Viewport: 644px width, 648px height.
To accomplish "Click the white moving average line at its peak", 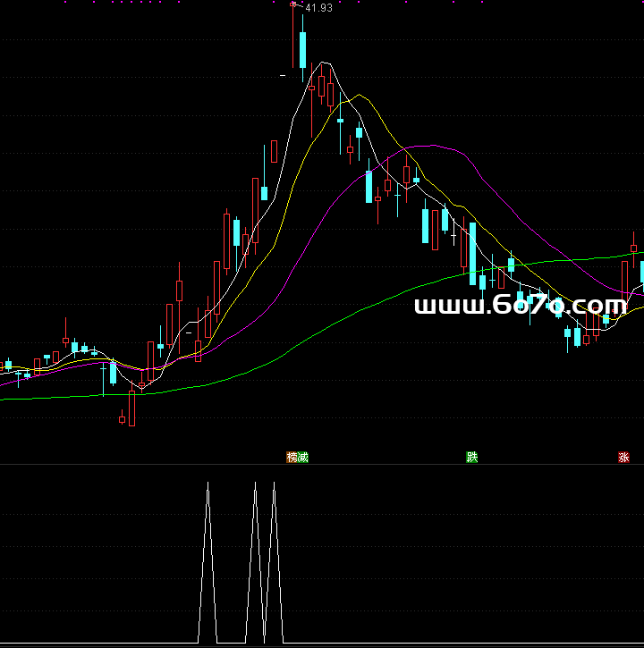I will (326, 63).
